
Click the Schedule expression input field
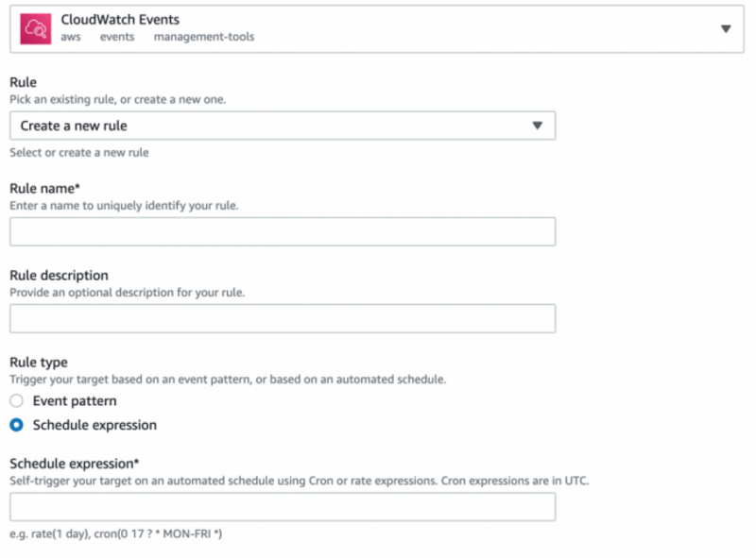(x=283, y=507)
